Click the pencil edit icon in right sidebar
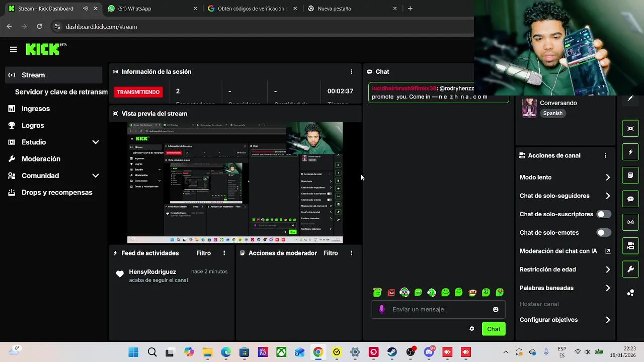This screenshot has height=362, width=644. (630, 99)
